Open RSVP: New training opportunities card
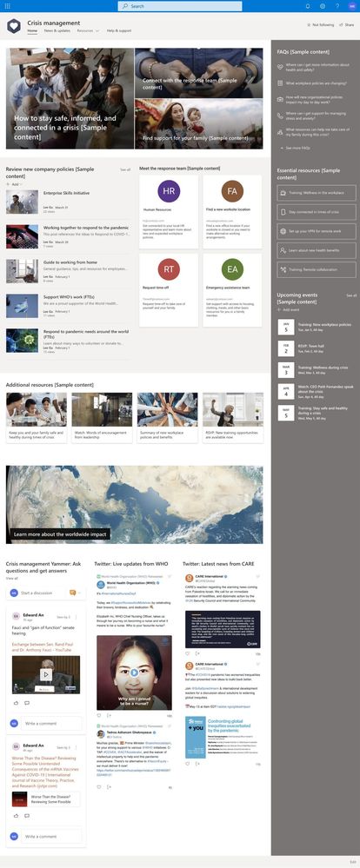The height and width of the screenshot is (868, 360). (233, 418)
